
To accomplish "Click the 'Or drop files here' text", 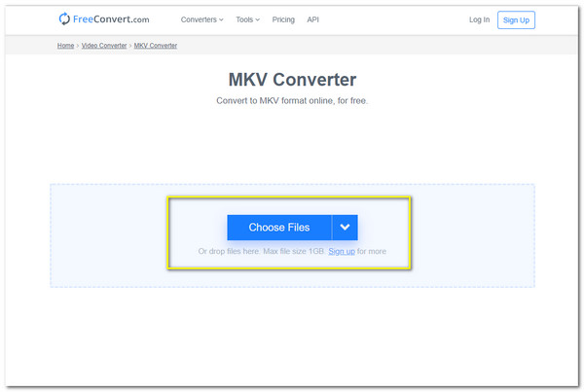I will [229, 251].
